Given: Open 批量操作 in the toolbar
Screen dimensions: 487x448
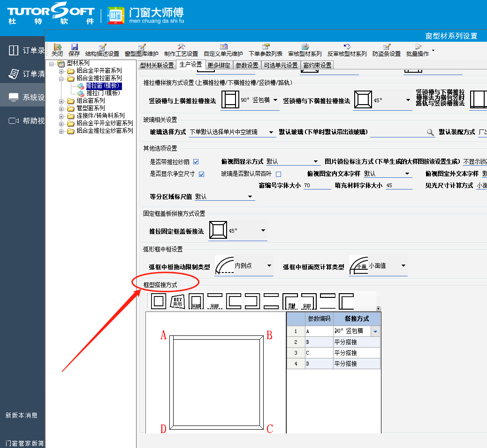Looking at the screenshot, I should click(x=418, y=50).
